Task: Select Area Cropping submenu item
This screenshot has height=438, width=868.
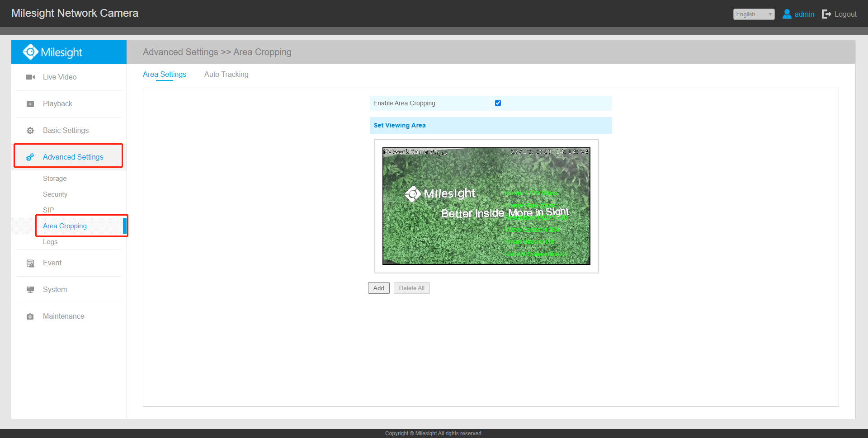Action: 65,226
